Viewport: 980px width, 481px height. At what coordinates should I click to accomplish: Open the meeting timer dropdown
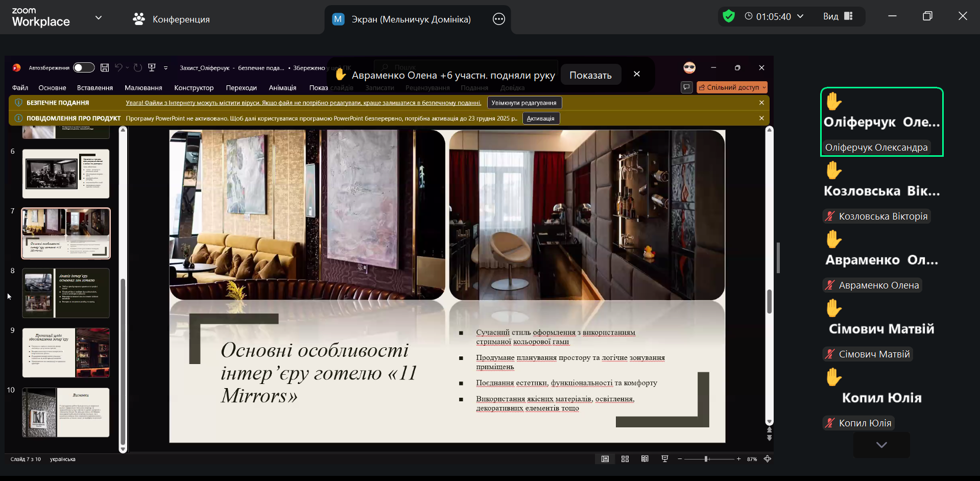pyautogui.click(x=800, y=16)
